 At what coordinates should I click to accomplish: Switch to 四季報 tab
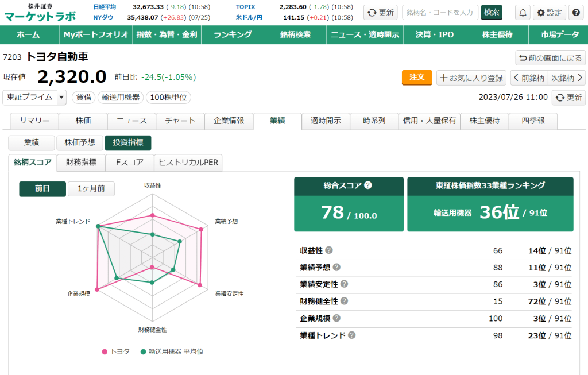pos(533,121)
